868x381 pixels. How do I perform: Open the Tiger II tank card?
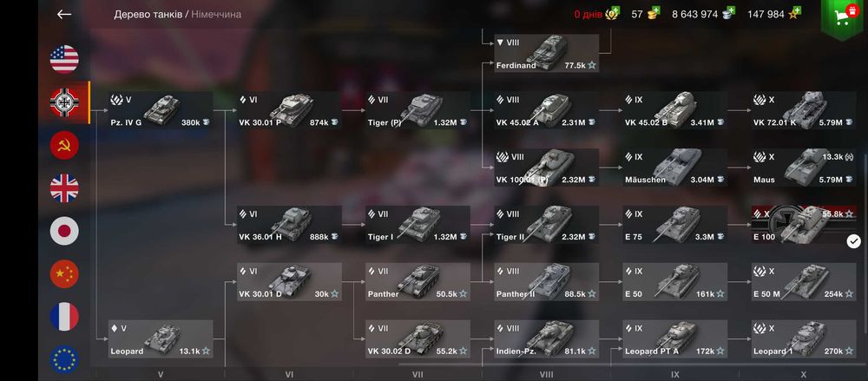[546, 225]
